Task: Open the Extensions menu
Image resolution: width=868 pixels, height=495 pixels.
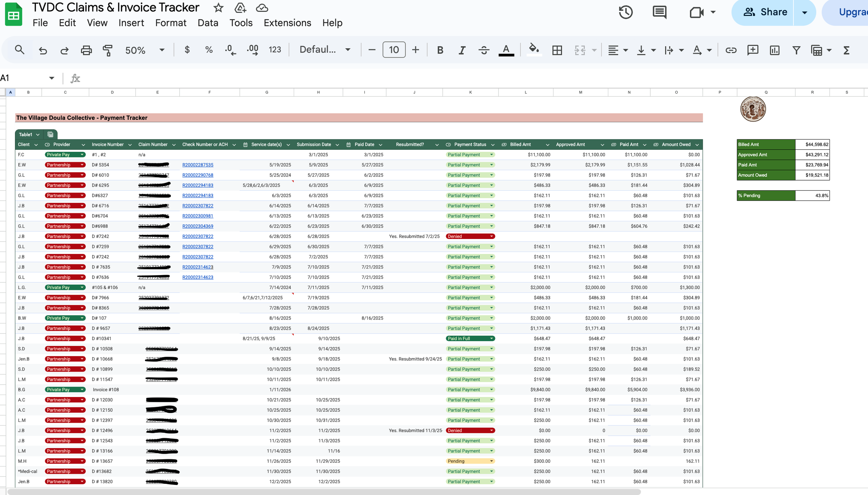Action: coord(287,23)
